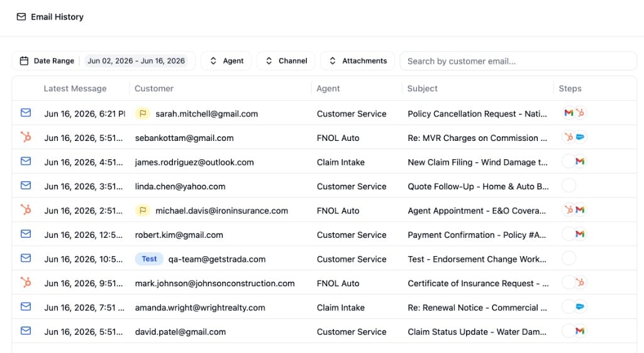Image resolution: width=644 pixels, height=353 pixels.
Task: Click the Jun 16, 2026, 7:51 timestamp
Action: pos(84,308)
